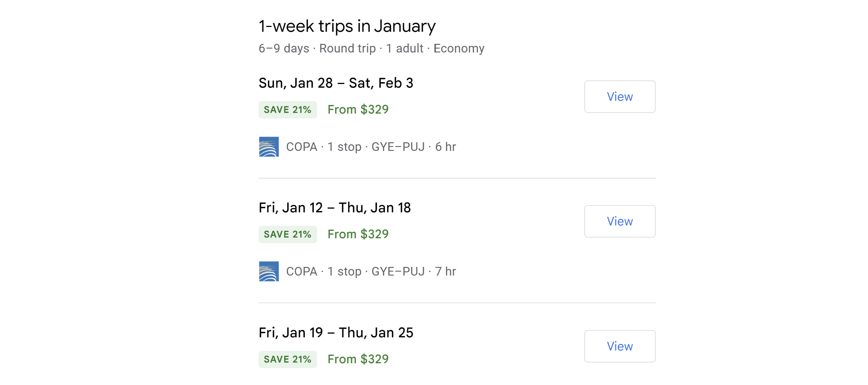The width and height of the screenshot is (868, 385).
Task: Click the COPA airline logo in the 7 hr flight
Action: [269, 271]
